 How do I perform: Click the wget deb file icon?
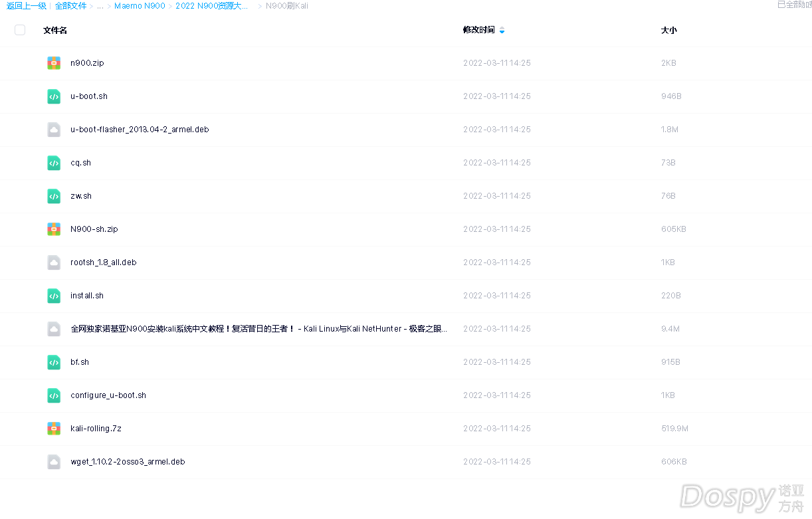tap(54, 462)
